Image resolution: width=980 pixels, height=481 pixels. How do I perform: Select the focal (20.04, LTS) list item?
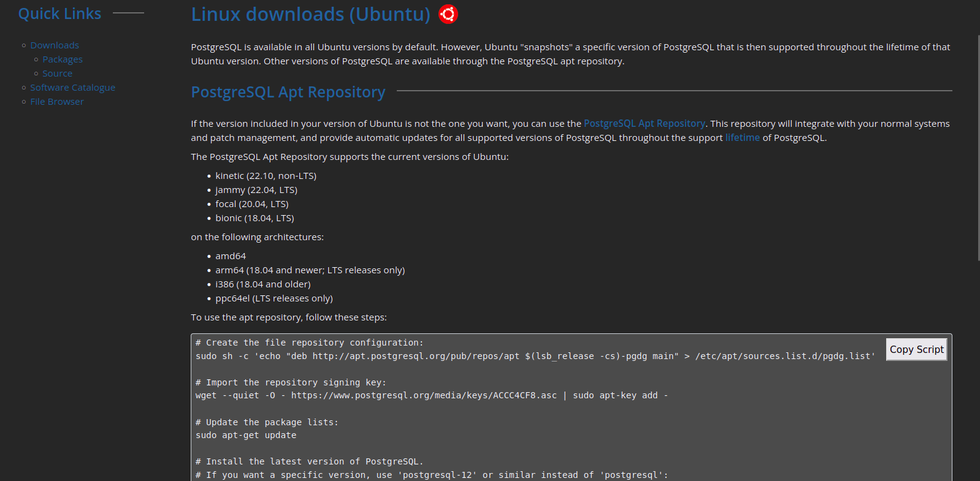point(251,204)
